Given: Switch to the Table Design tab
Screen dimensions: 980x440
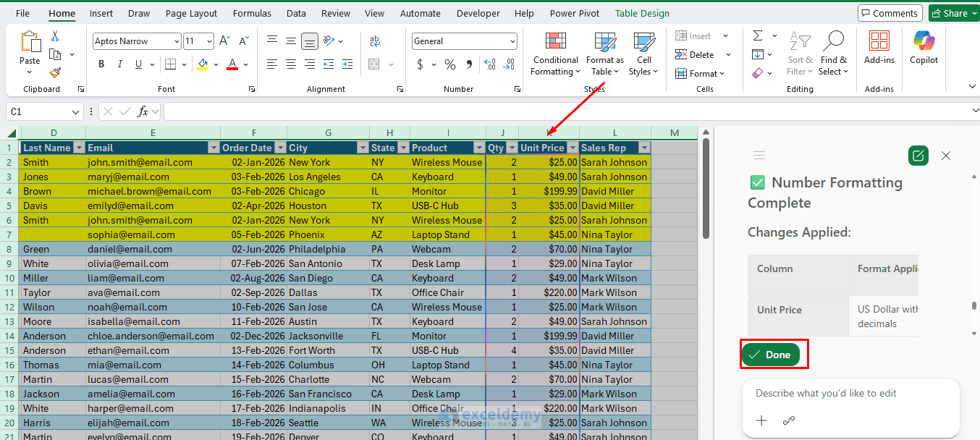Looking at the screenshot, I should (x=642, y=13).
